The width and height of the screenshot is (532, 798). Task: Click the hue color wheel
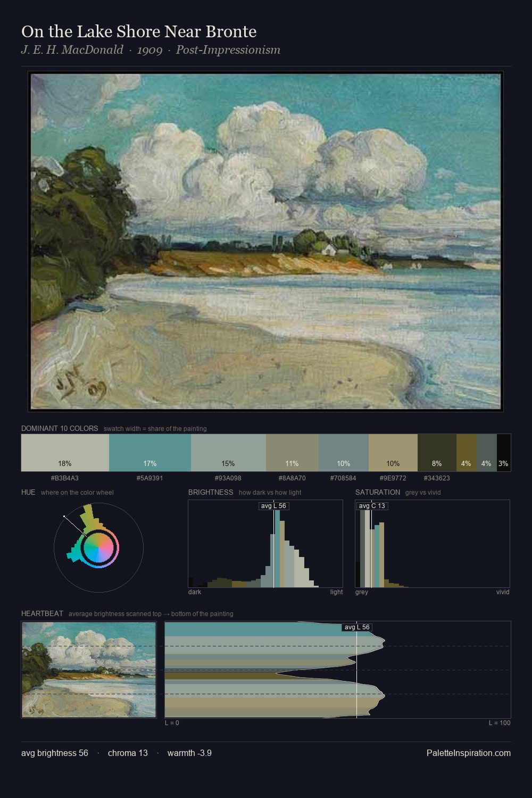(x=98, y=547)
